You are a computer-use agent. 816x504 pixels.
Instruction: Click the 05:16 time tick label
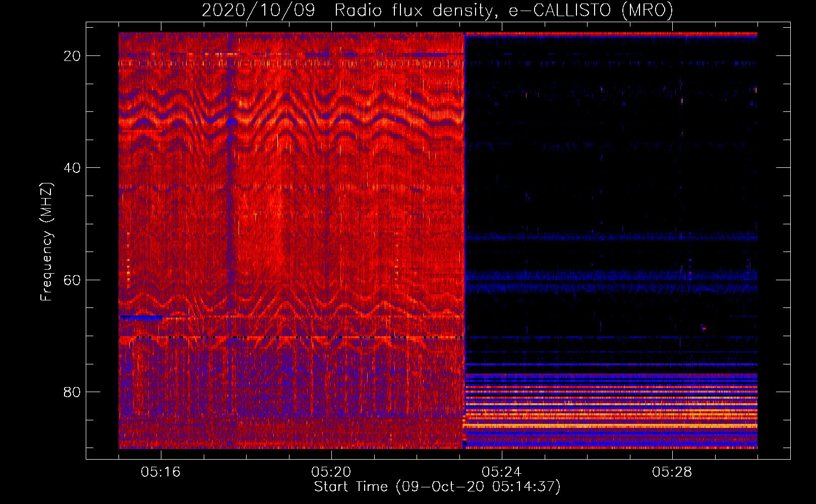click(x=161, y=472)
